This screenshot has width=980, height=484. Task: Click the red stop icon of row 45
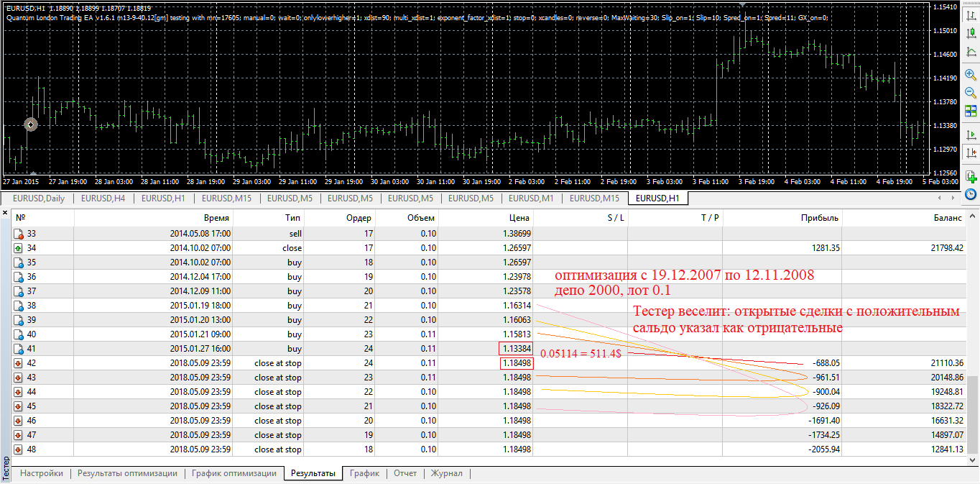(19, 406)
